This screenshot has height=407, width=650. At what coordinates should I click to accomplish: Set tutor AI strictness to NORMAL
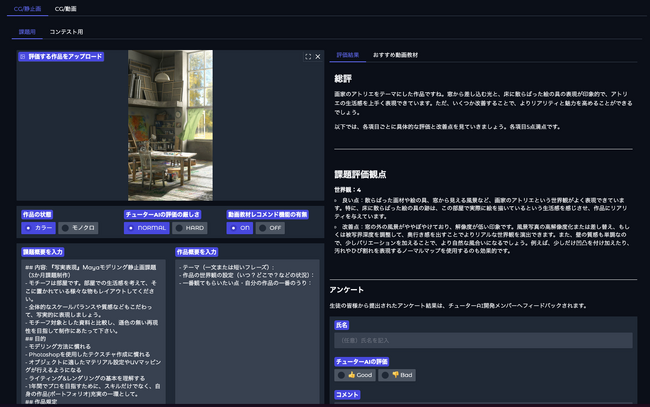(x=149, y=227)
